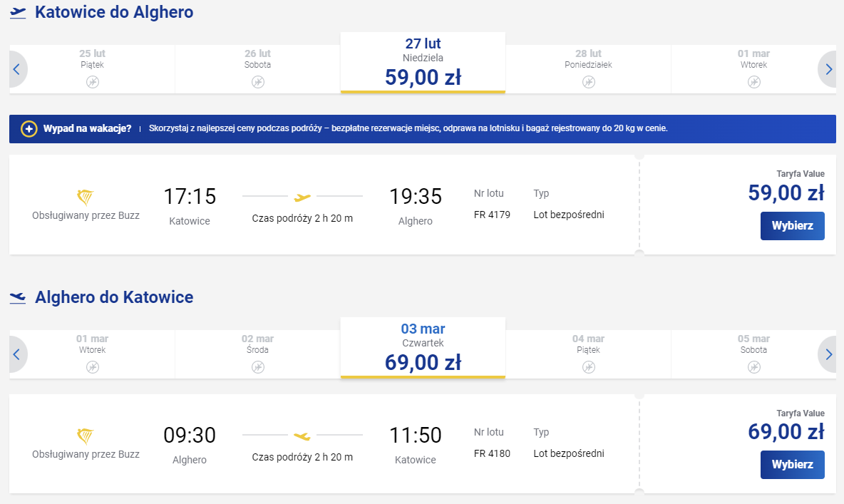Screen dimensions: 844x504
Task: Select the 04 mar Piątek return date tab
Action: [x=588, y=354]
